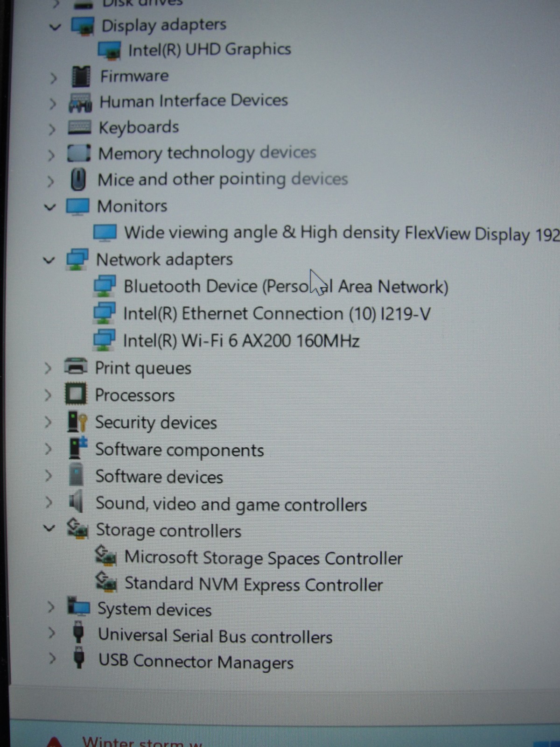This screenshot has width=560, height=747.
Task: Click the Universal Serial Bus controllers icon
Action: [x=78, y=633]
